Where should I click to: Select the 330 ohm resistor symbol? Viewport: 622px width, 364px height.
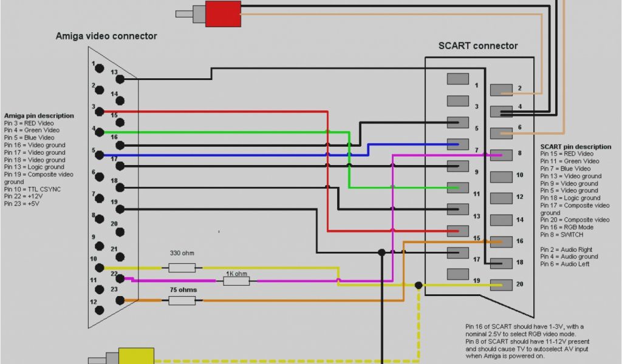pyautogui.click(x=182, y=268)
